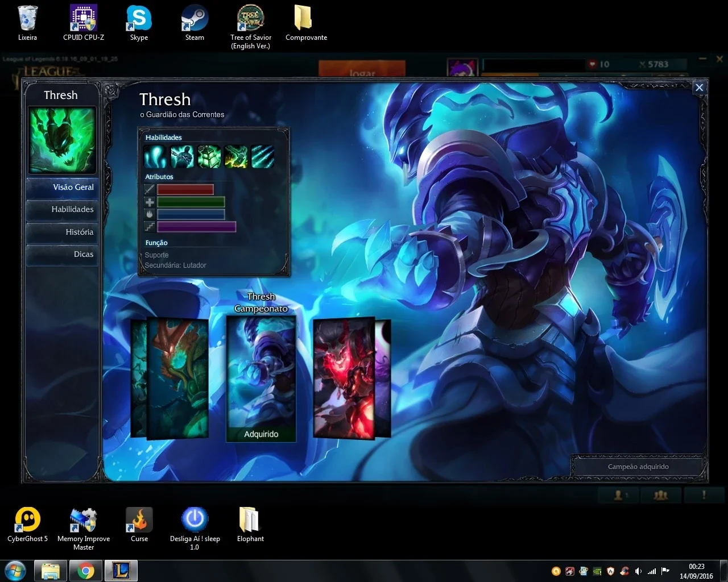Click the plus defense attribute icon
Screen dimensions: 728x582
point(150,202)
